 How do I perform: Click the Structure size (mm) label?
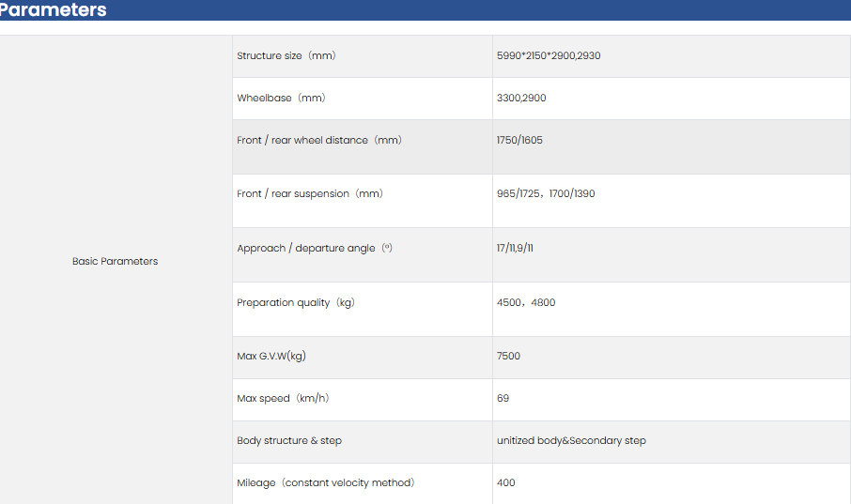click(286, 55)
